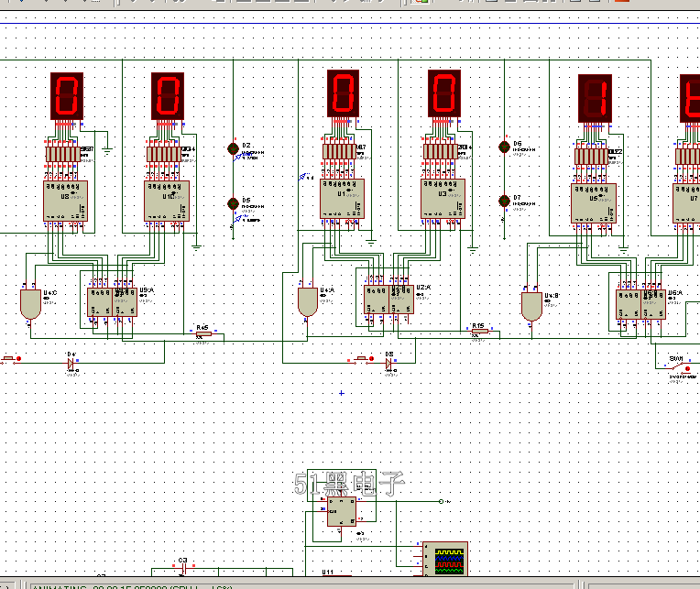Viewport: 700px width, 589px height.
Task: Click resistor R15 on the schematic
Action: (476, 333)
